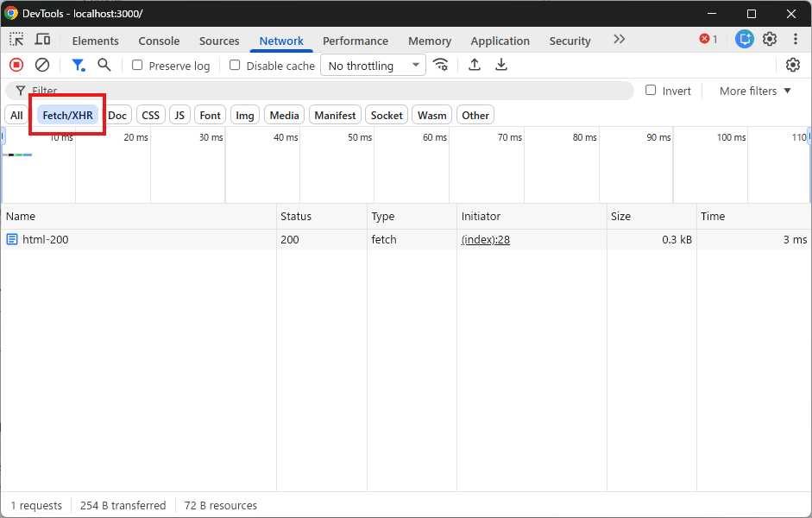Switch to the Console tab
Screen dimensions: 812x518
click(159, 41)
